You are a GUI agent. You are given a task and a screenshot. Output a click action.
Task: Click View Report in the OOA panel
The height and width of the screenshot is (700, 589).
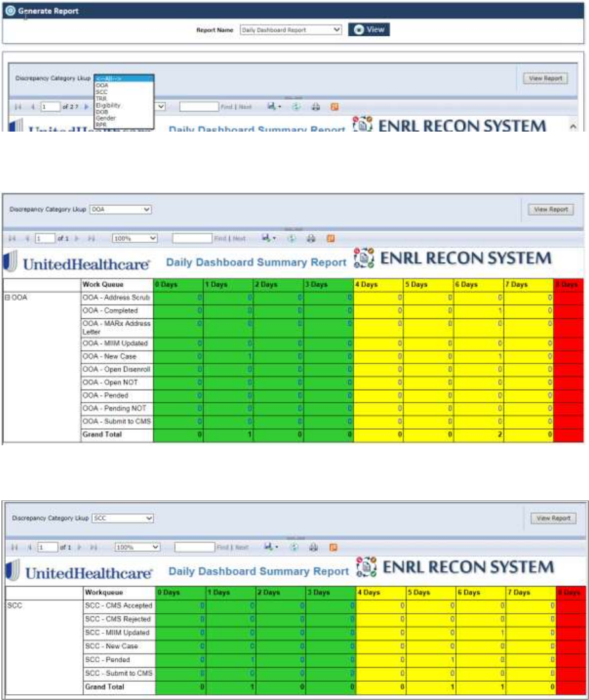tap(551, 209)
